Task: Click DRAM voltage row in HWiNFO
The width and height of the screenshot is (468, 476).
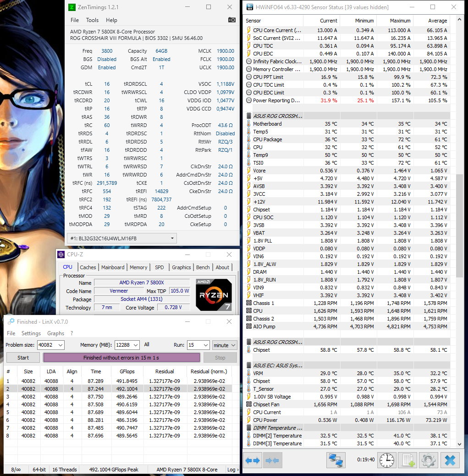Action: (347, 272)
